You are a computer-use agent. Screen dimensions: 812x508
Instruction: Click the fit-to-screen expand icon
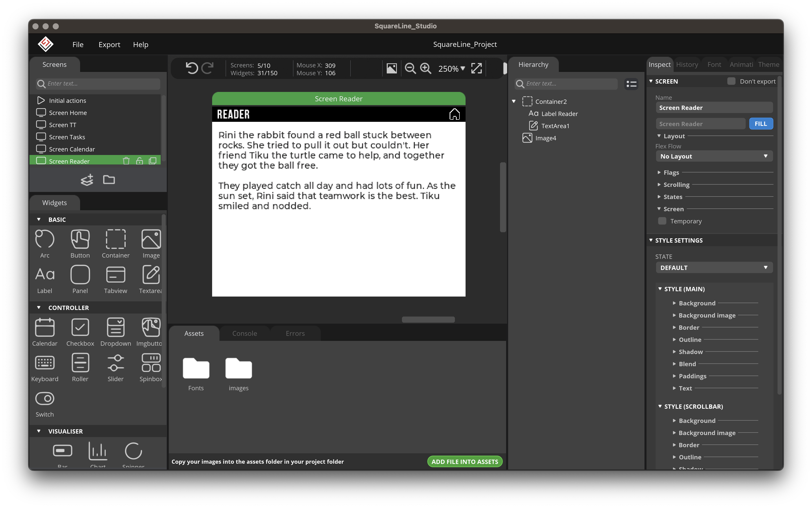point(476,69)
